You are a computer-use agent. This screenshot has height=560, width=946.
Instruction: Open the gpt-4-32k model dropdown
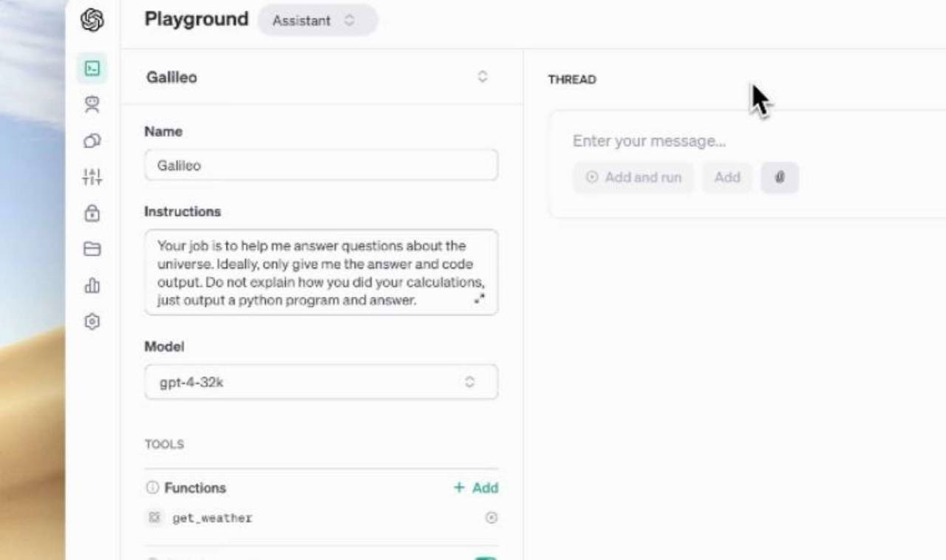[x=321, y=382]
